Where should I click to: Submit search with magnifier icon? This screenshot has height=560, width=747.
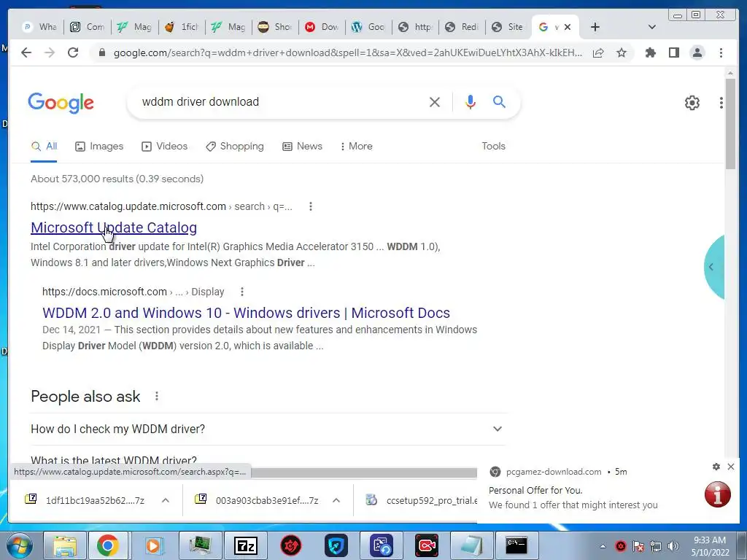pos(499,101)
